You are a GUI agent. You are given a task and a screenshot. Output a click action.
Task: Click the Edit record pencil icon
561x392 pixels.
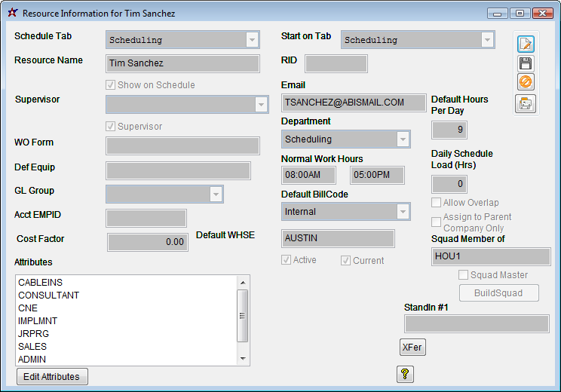click(x=526, y=44)
